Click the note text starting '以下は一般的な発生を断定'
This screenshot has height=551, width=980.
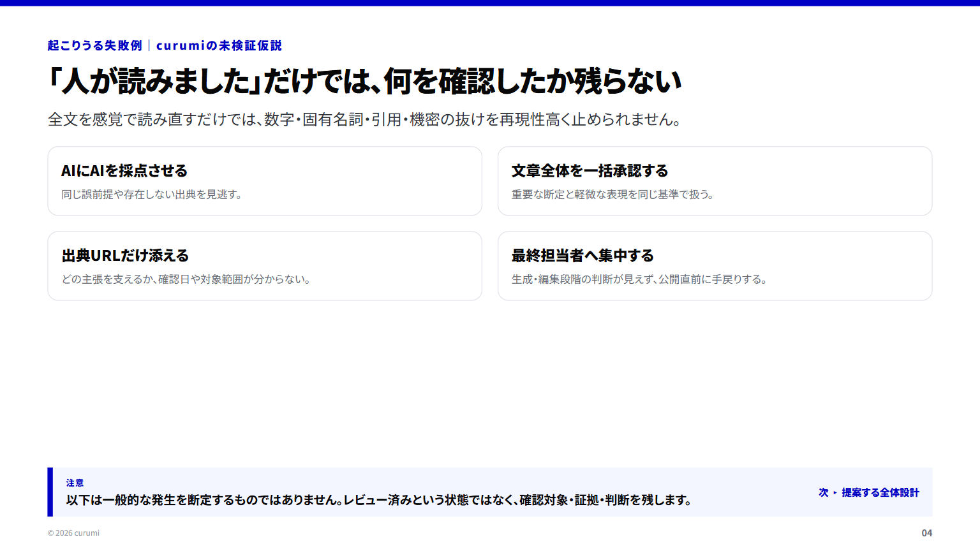(x=380, y=500)
